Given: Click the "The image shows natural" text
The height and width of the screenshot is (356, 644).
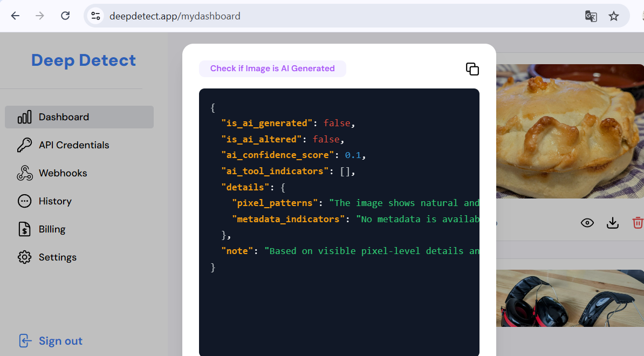Looking at the screenshot, I should (393, 203).
